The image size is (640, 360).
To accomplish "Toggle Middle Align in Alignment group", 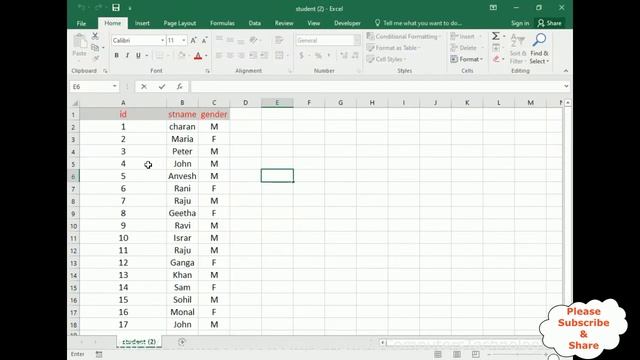I will click(230, 40).
